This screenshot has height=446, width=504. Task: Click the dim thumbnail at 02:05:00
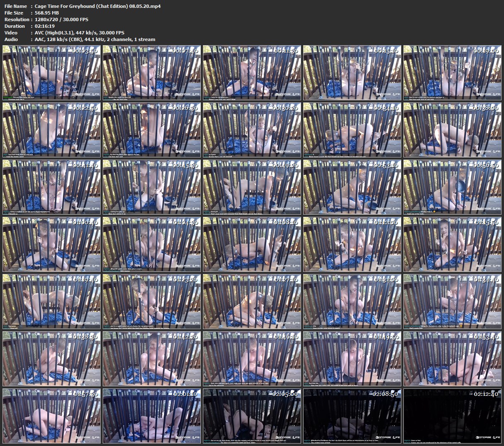click(x=252, y=416)
